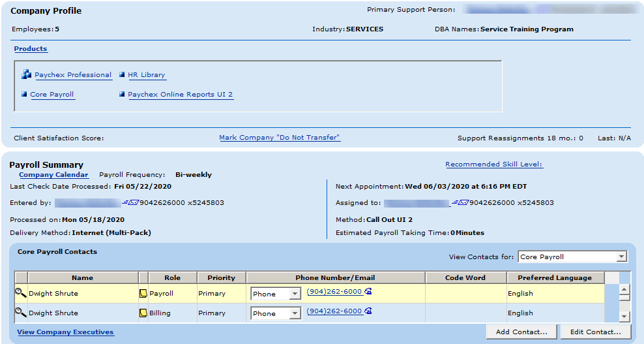The width and height of the screenshot is (644, 344).
Task: Click the View Company Executives link
Action: coord(65,332)
